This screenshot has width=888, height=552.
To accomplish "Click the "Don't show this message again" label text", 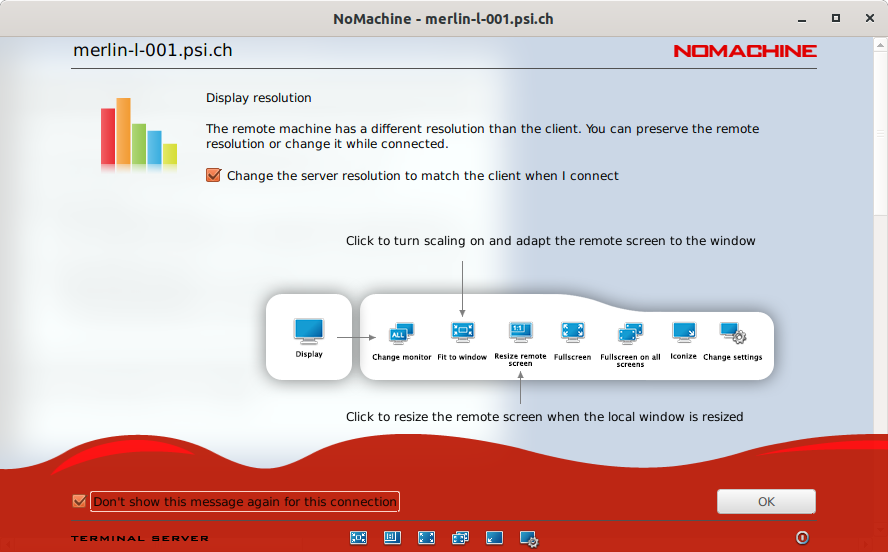I will click(x=245, y=501).
